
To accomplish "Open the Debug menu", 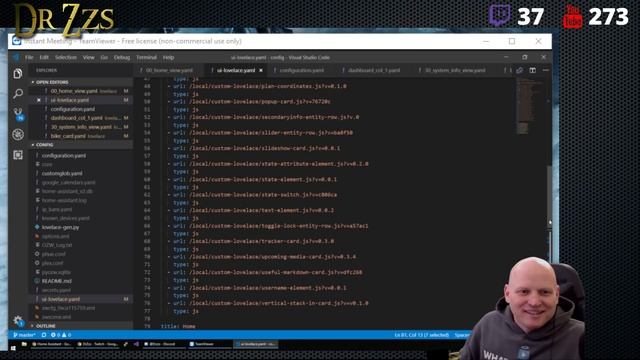I will (122, 58).
